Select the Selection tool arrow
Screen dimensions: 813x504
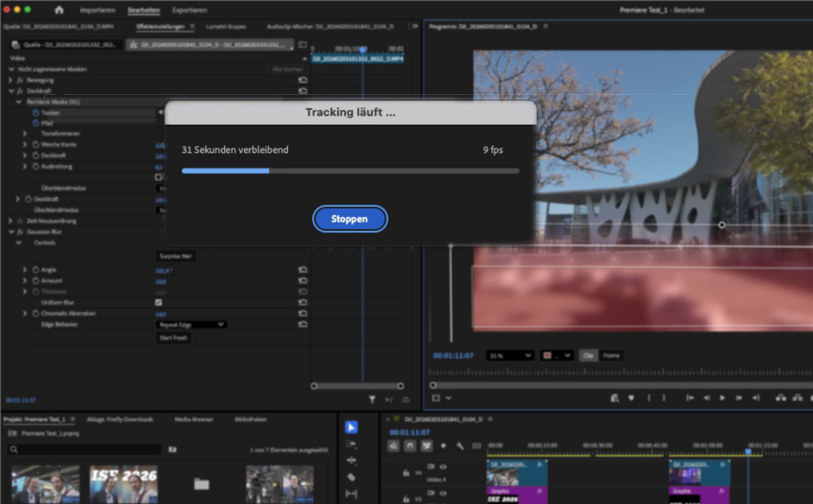(x=351, y=427)
